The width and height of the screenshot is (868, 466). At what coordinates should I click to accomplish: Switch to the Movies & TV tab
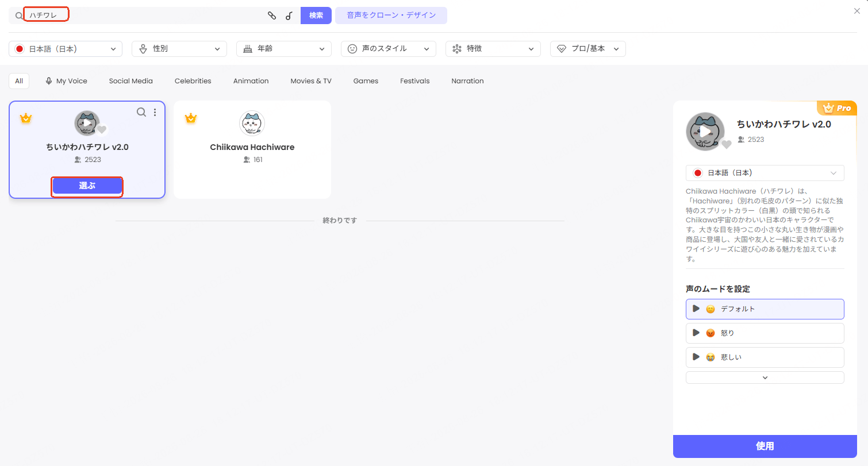[x=311, y=81]
